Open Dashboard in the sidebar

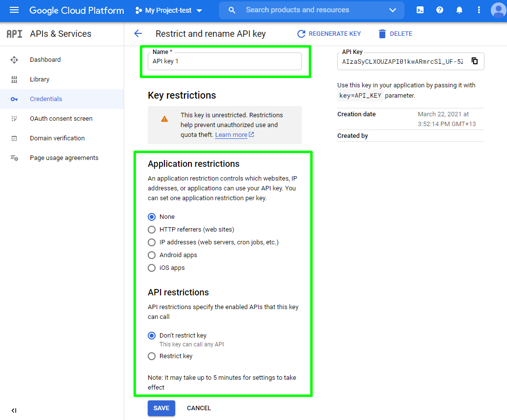click(45, 60)
